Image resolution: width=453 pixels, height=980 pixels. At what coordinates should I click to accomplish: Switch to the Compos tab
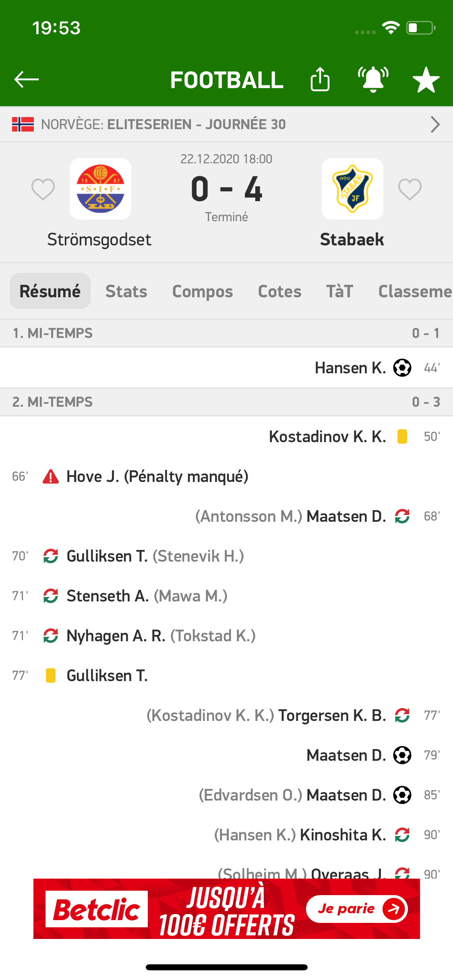pyautogui.click(x=203, y=291)
